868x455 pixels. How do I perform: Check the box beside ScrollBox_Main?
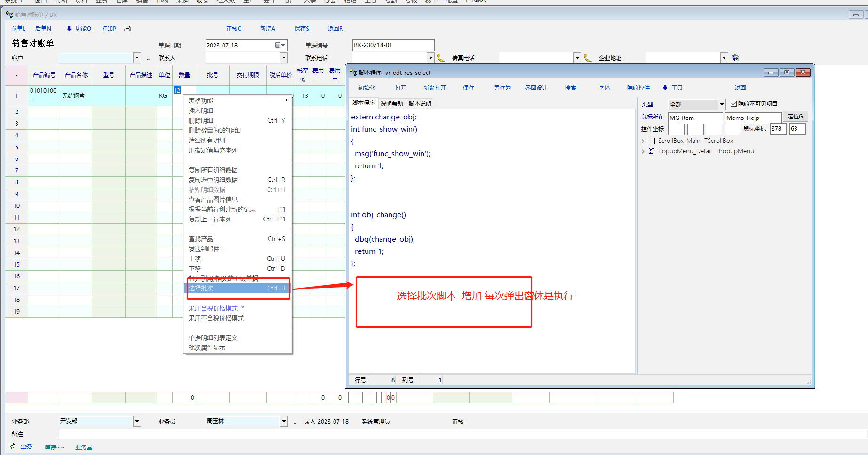tap(652, 141)
